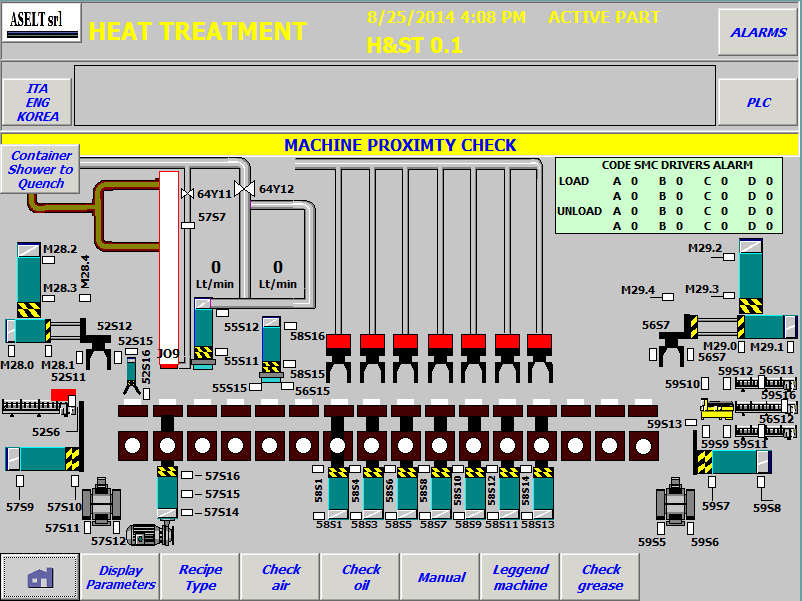Click valve symbol 64Y11
802x601 pixels.
(187, 193)
